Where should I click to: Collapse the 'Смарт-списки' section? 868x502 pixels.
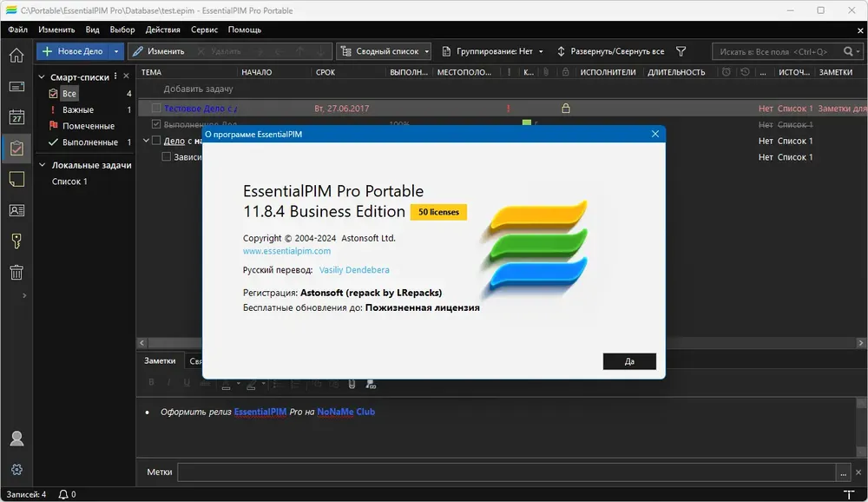coord(42,77)
